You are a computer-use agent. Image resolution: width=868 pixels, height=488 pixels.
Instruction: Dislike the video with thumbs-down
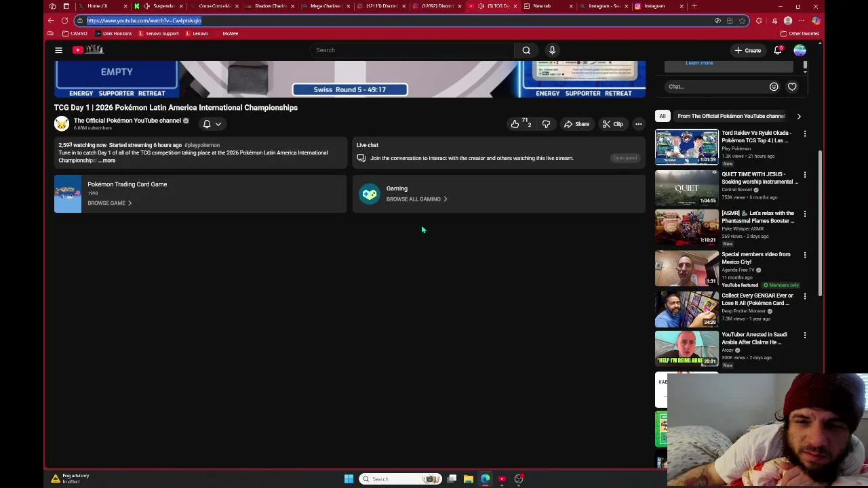tap(546, 124)
